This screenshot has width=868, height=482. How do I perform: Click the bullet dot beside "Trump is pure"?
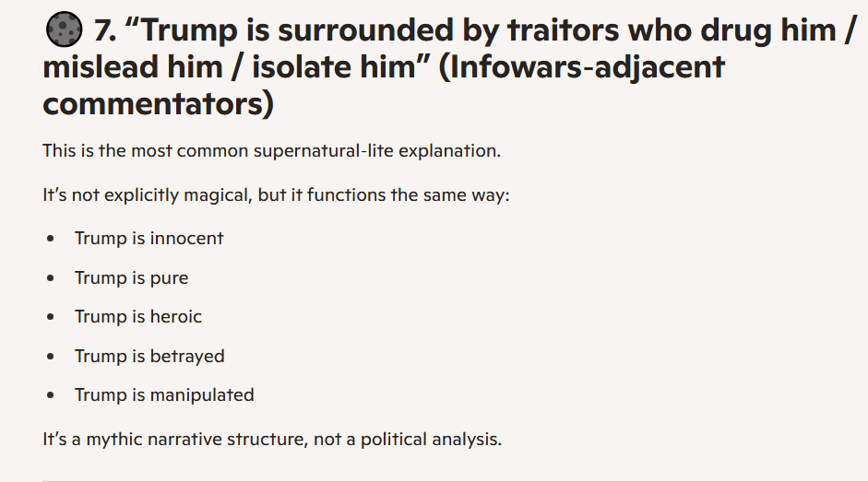tap(51, 278)
